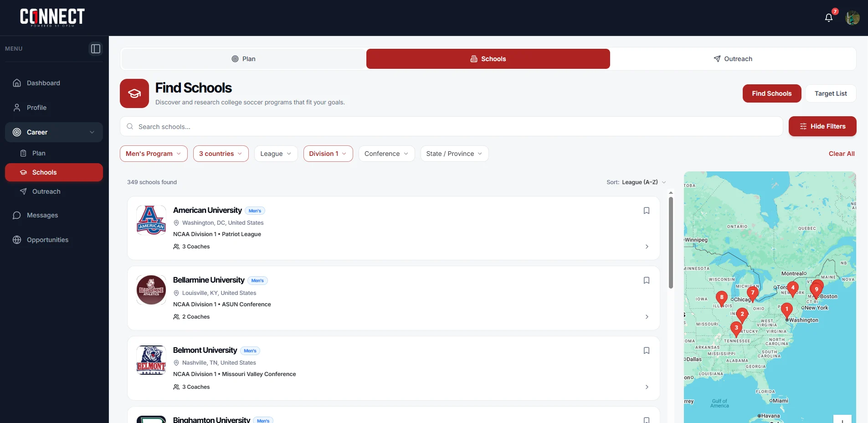This screenshot has height=423, width=868.
Task: Open Belmont University title link
Action: [x=205, y=350]
